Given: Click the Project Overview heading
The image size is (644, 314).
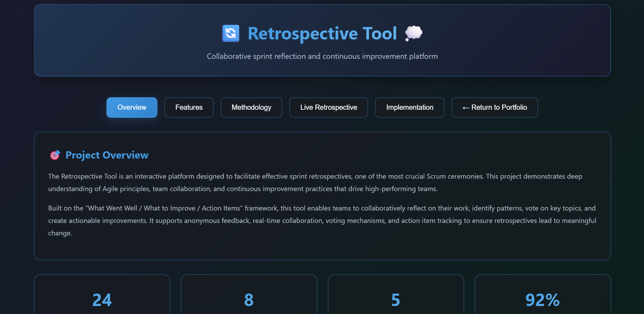Looking at the screenshot, I should [x=106, y=155].
